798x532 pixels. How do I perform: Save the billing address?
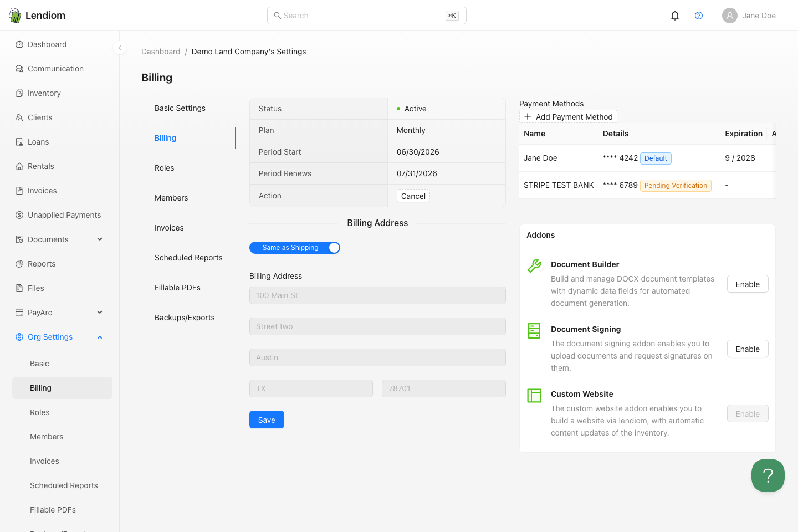(x=267, y=420)
